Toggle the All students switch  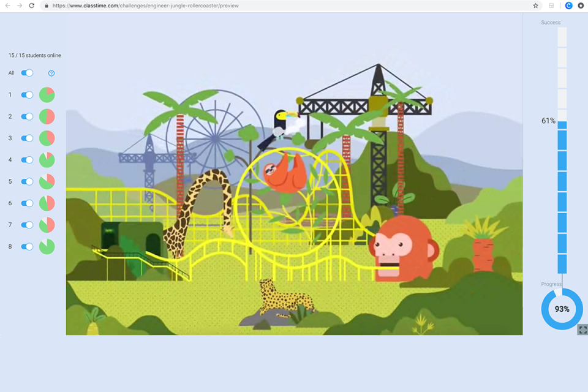pos(27,73)
